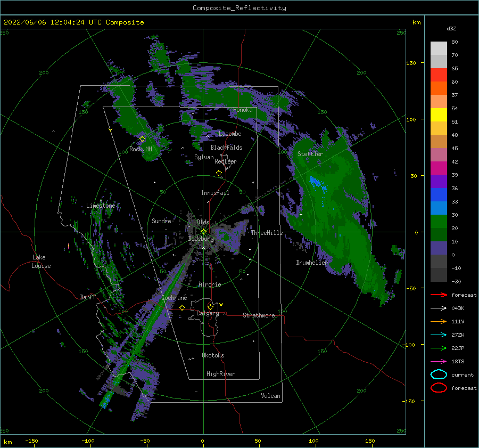Click the red forecast ellipse in legend
The width and height of the screenshot is (479, 448).
pyautogui.click(x=439, y=388)
